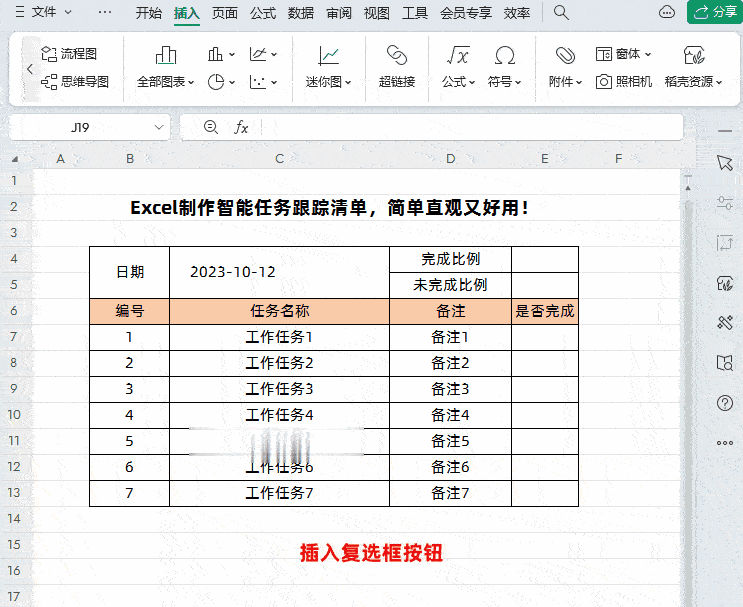Open the settings sliders icon in sidebar
The image size is (743, 607).
pyautogui.click(x=725, y=203)
